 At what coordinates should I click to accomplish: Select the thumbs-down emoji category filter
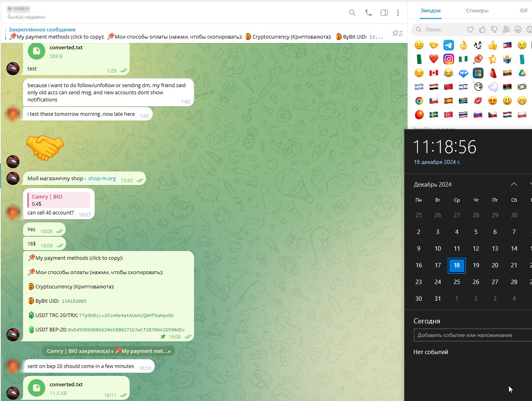[x=494, y=29]
